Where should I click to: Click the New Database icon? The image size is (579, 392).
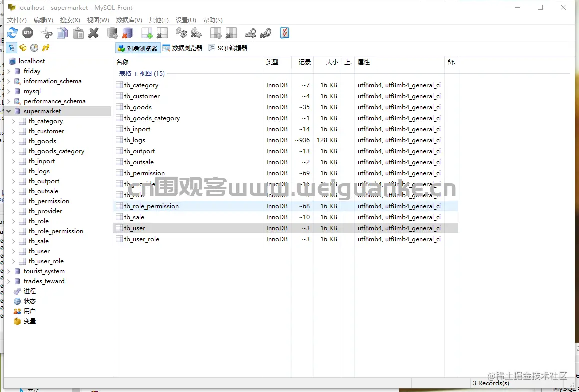112,33
